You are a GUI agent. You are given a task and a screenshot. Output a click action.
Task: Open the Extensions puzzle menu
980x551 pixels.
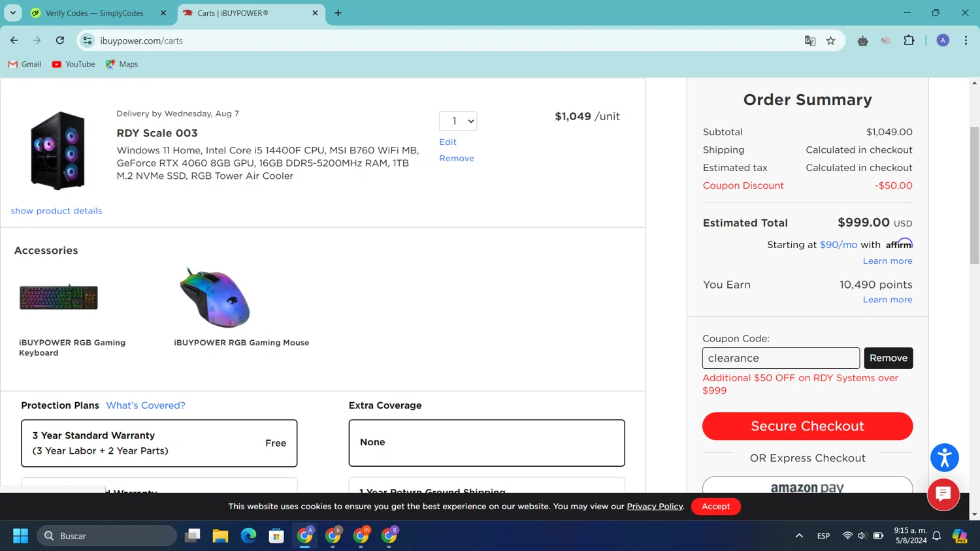coord(909,40)
